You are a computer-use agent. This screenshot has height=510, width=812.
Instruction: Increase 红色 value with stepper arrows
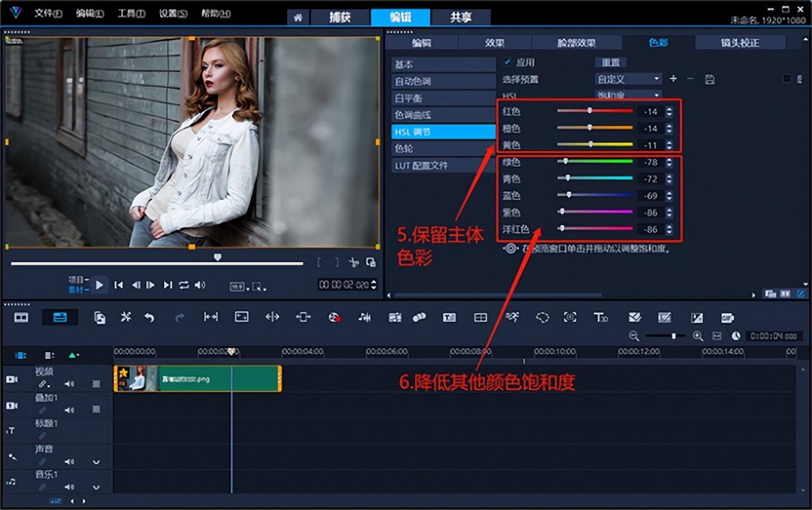(x=669, y=109)
